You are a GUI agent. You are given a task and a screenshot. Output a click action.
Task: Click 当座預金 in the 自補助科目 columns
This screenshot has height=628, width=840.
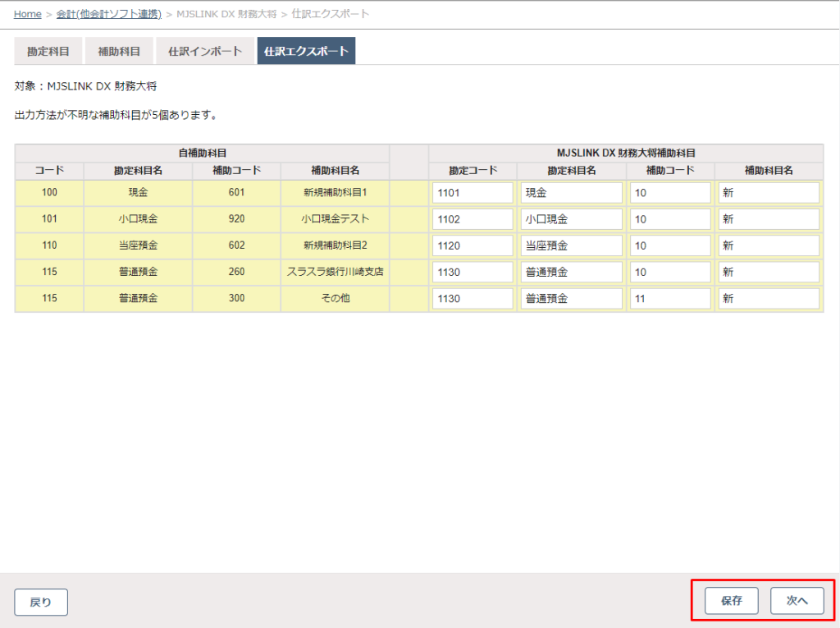click(x=138, y=245)
